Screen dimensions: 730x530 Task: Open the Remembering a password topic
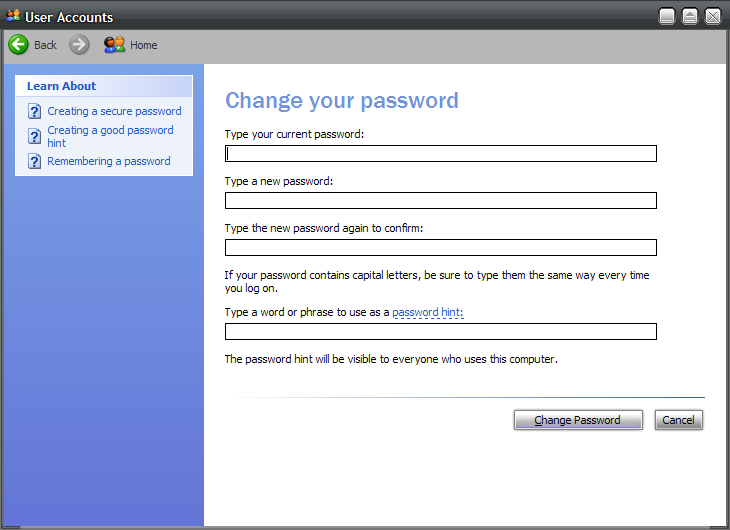109,161
